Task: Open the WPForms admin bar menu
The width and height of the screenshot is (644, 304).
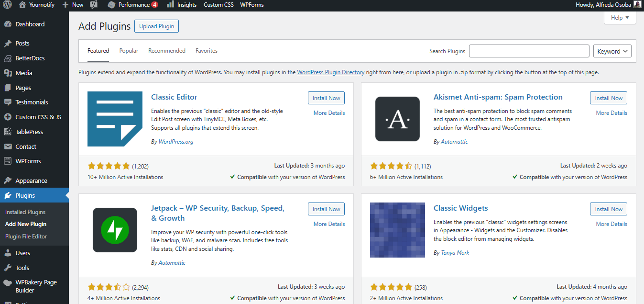Action: [252, 5]
